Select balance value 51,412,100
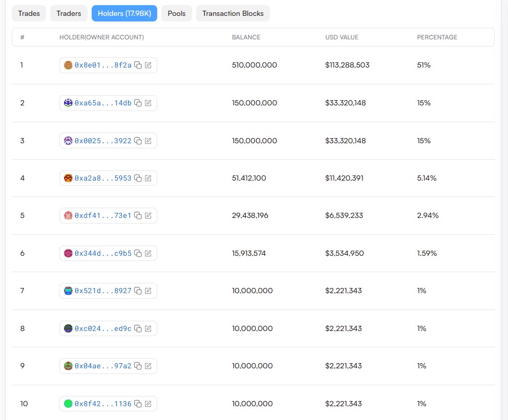Screen dimensions: 508x420 point(249,178)
